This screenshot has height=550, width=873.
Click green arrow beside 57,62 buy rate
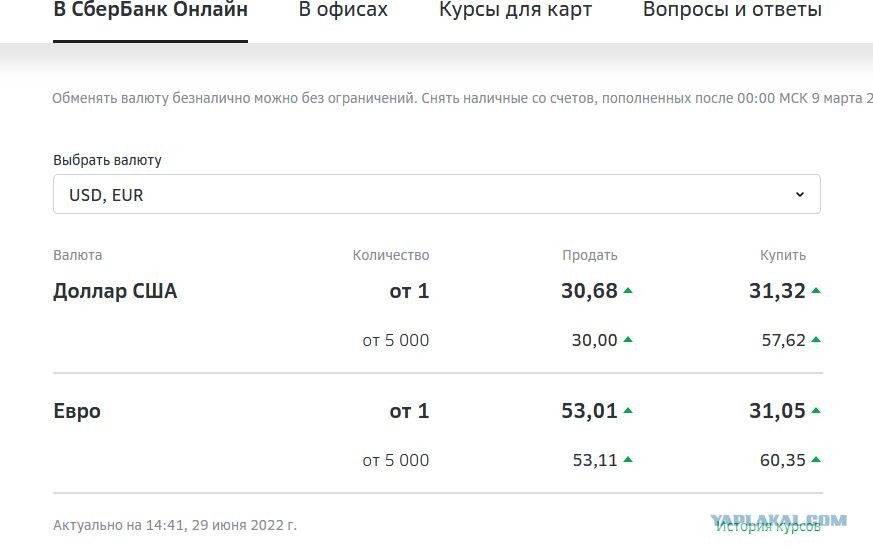coord(816,340)
